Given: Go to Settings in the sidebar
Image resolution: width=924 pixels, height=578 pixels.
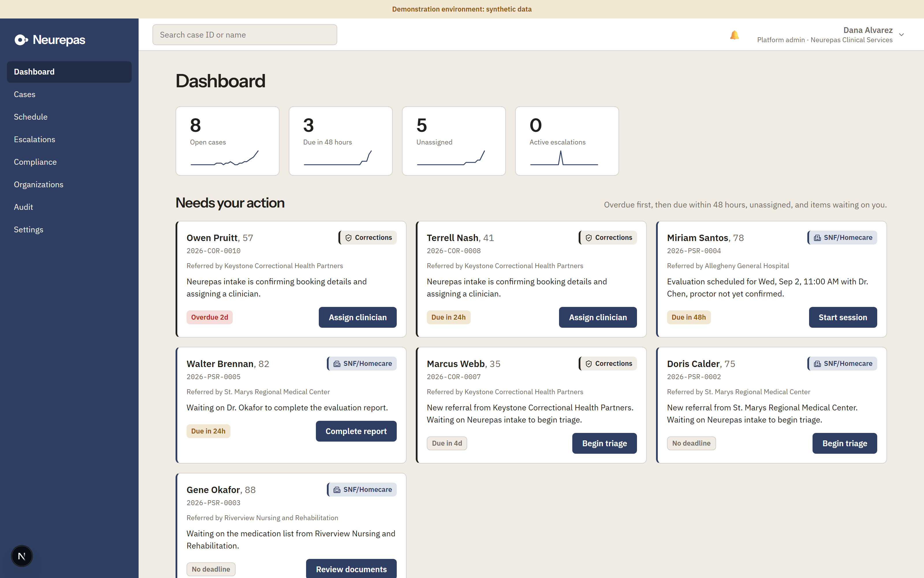Looking at the screenshot, I should [x=69, y=230].
